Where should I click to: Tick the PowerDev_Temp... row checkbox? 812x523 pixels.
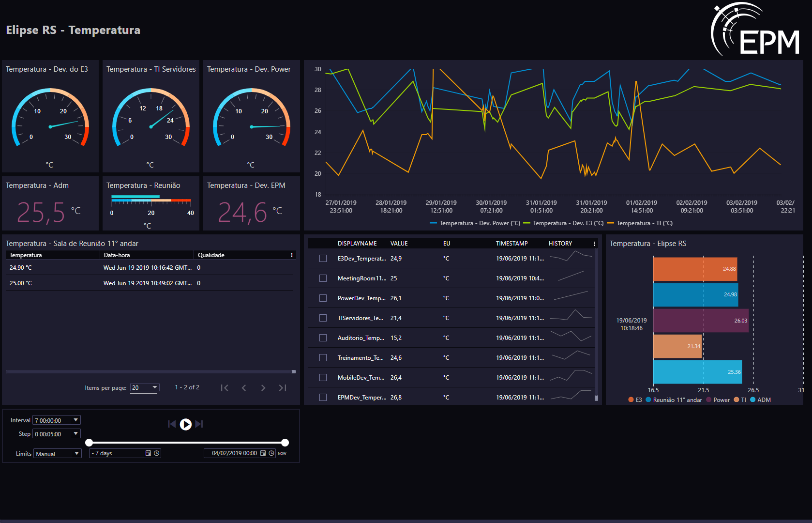tap(323, 298)
